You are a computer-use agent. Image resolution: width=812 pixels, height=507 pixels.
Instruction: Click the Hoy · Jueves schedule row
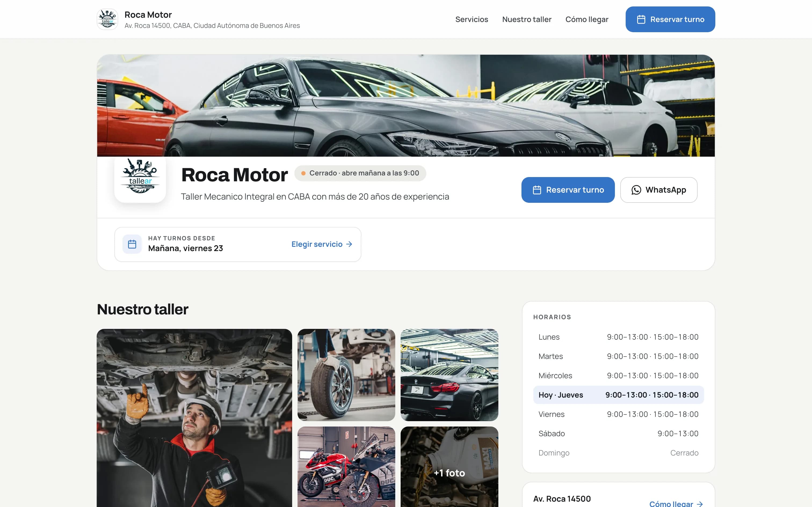tap(618, 395)
